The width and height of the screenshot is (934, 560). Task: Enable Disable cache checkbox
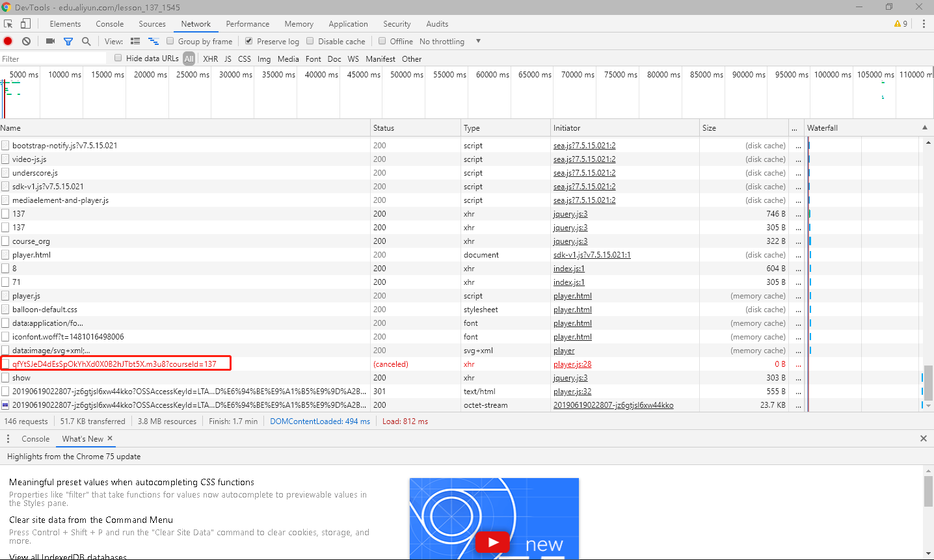[310, 41]
